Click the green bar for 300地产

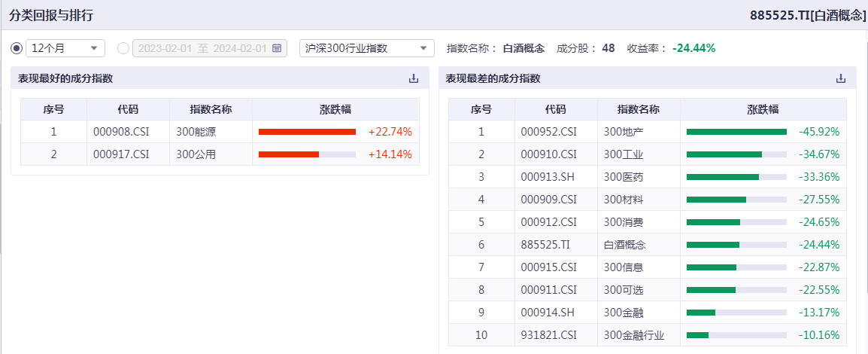(x=736, y=132)
